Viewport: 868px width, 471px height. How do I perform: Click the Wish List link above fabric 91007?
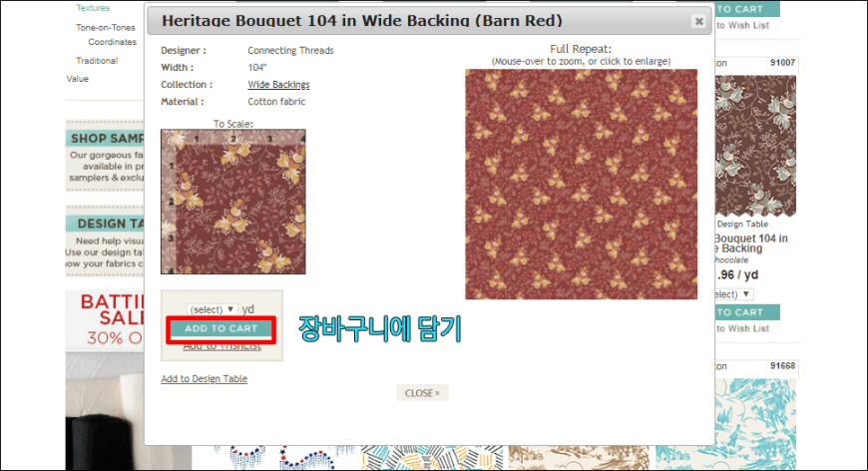tap(742, 26)
